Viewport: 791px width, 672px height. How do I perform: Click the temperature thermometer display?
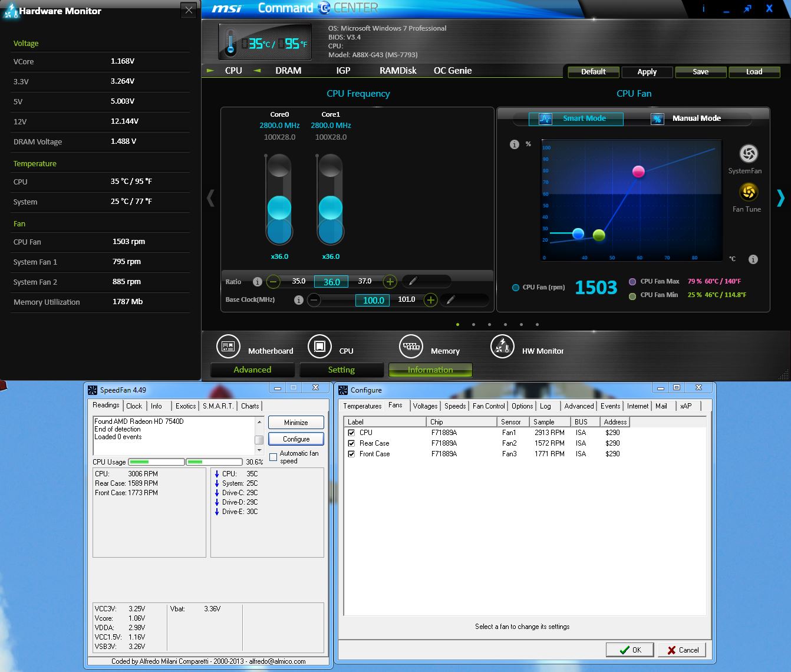(x=265, y=42)
